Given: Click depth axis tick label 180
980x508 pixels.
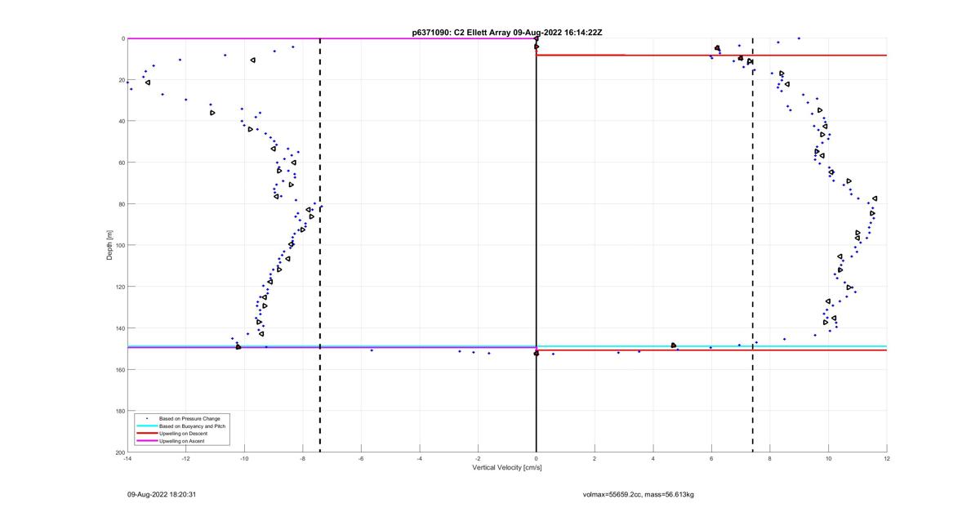Looking at the screenshot, I should coord(120,411).
